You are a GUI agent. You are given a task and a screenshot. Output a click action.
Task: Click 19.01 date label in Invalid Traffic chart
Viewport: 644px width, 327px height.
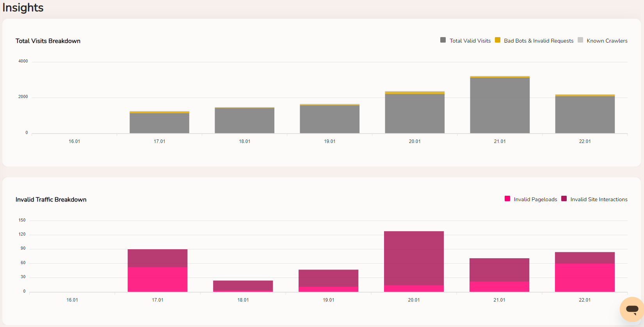[x=328, y=300]
